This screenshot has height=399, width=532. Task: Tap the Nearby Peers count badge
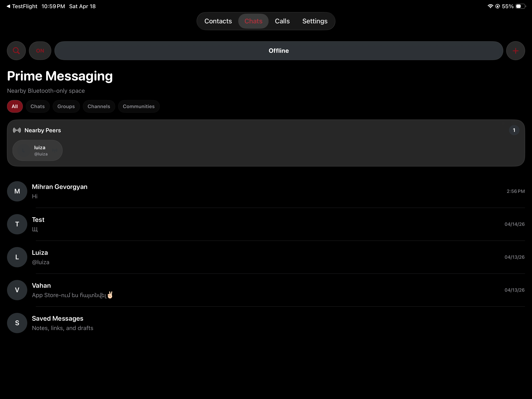pyautogui.click(x=514, y=130)
